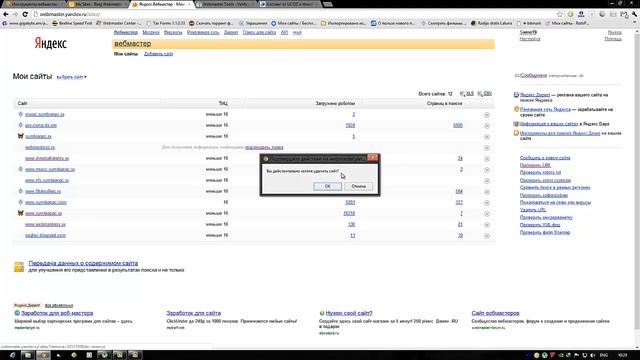640x360 pixels.
Task: Open 'Сообщения' link in right sidebar
Action: (533, 76)
